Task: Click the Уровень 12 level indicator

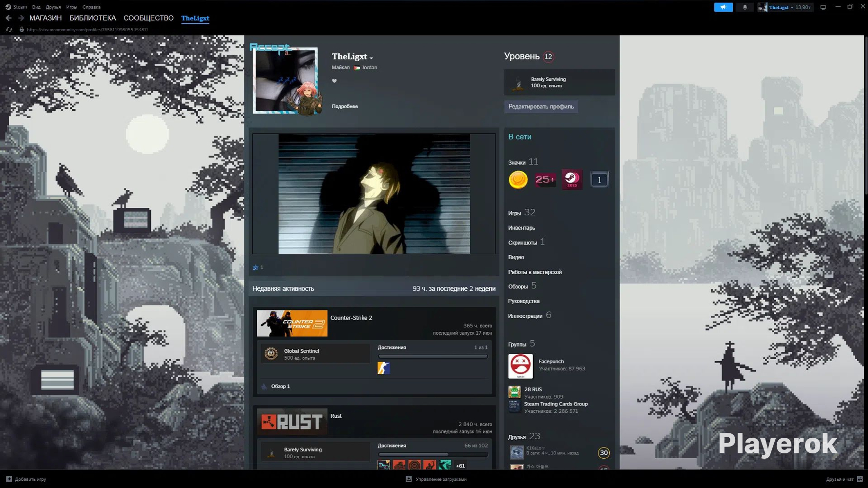Action: 529,57
